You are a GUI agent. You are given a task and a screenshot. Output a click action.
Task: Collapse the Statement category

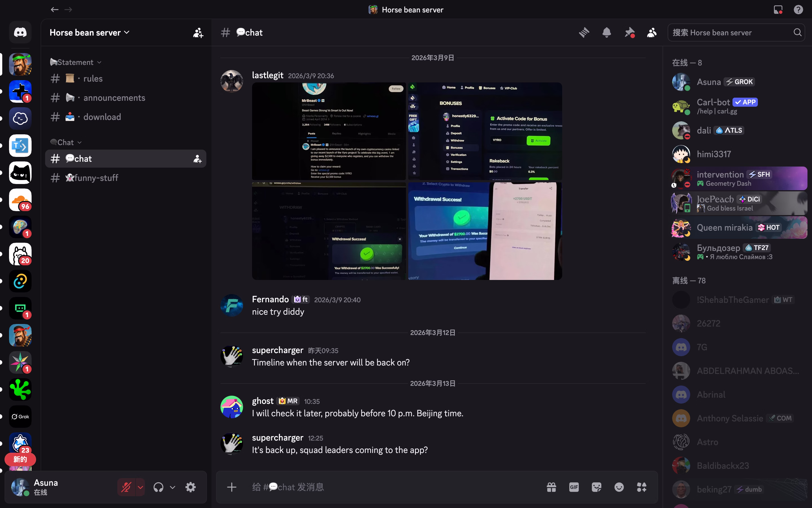click(x=76, y=62)
